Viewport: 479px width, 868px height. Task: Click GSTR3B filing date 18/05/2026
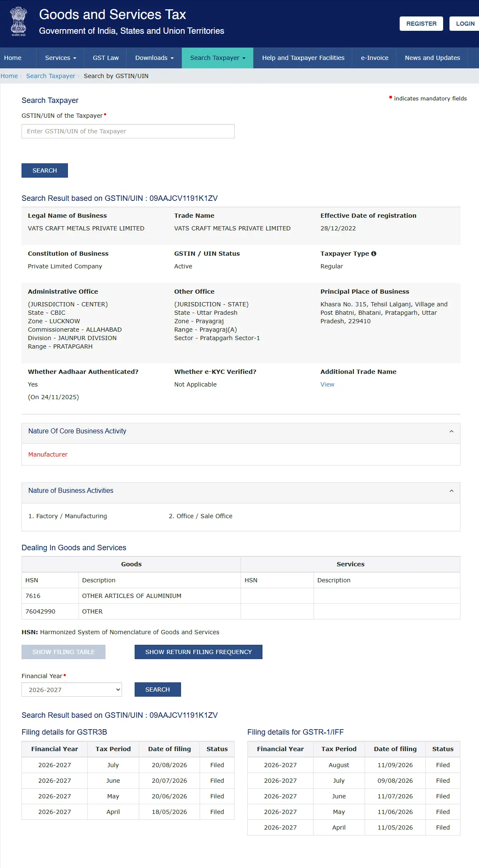click(x=169, y=812)
